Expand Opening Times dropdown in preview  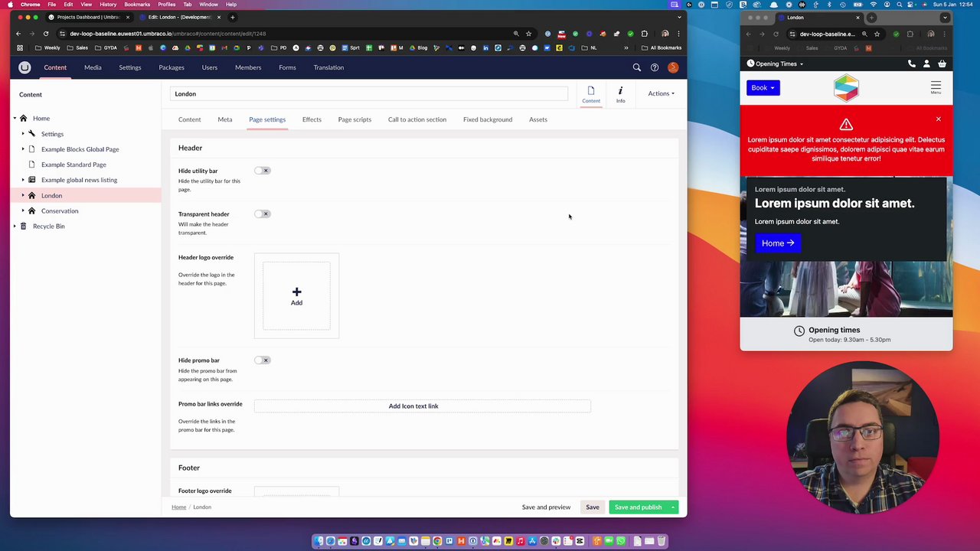click(x=775, y=64)
